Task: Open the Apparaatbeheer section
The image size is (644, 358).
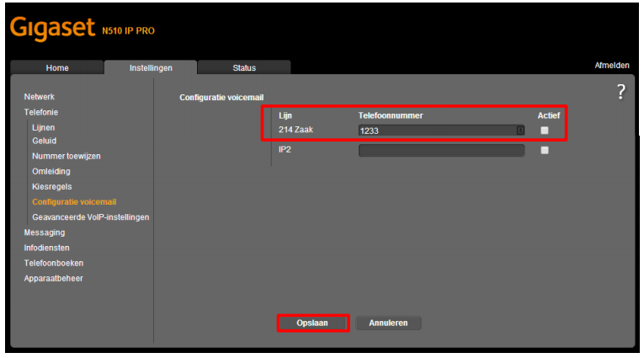Action: pos(53,278)
